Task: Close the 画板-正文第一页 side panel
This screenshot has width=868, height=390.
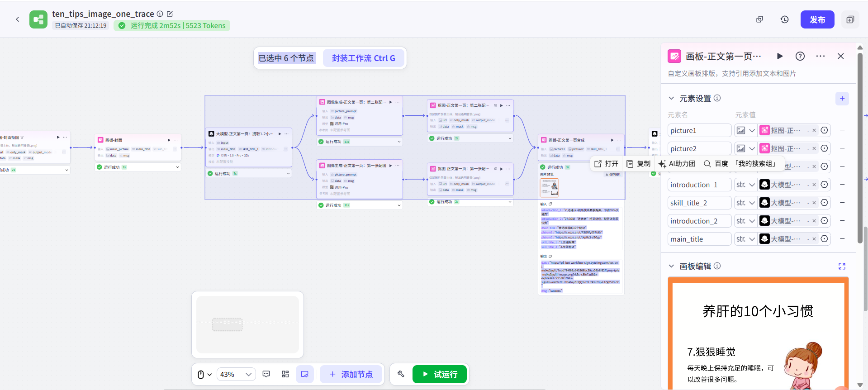Action: click(x=840, y=56)
